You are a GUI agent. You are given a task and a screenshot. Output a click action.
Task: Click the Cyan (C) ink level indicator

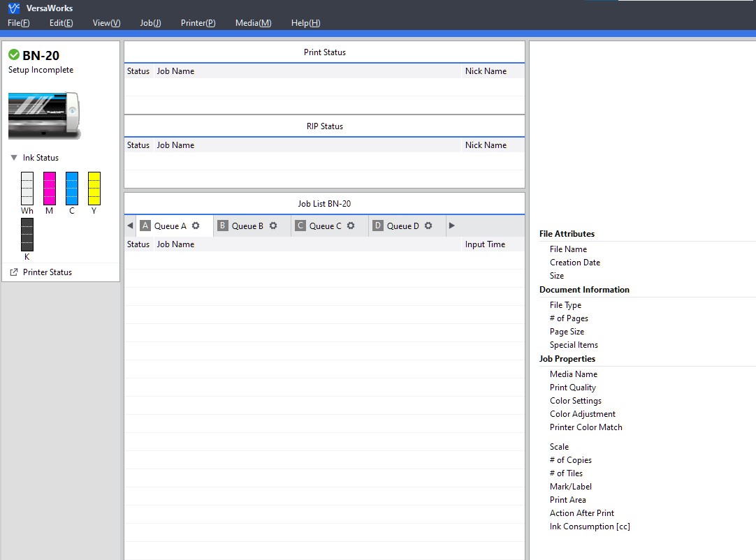coord(72,189)
